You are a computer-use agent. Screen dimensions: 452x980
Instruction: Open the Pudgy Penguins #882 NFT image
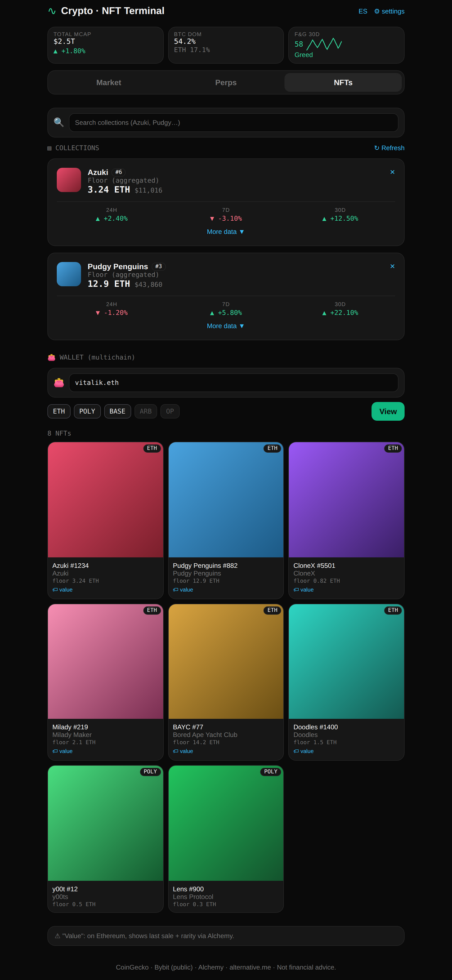226,500
